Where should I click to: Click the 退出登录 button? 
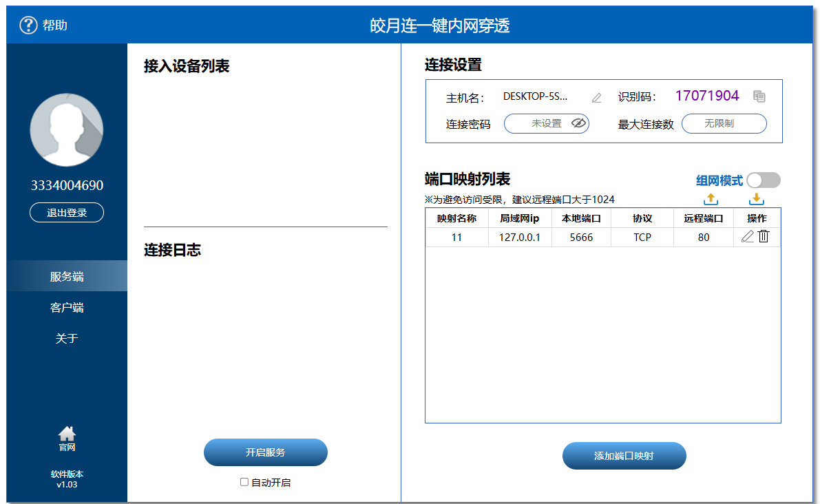(67, 213)
